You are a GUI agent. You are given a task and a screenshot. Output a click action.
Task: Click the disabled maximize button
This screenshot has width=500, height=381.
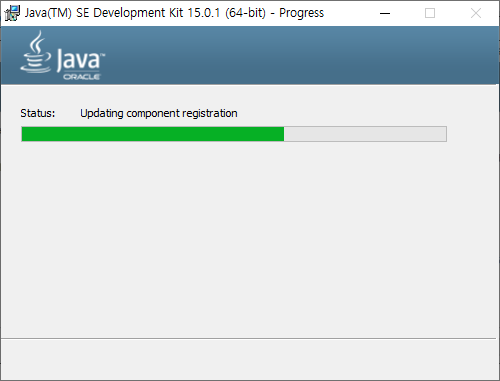point(430,13)
